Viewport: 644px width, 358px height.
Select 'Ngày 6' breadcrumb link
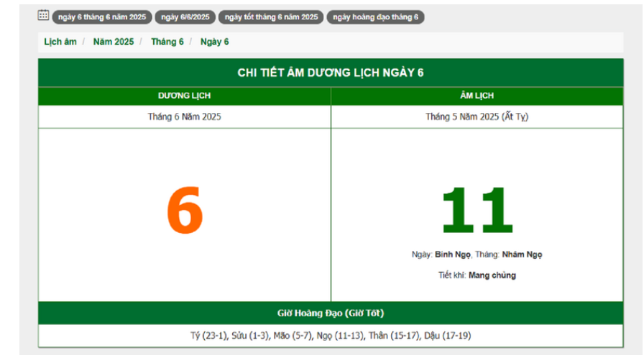pyautogui.click(x=214, y=42)
